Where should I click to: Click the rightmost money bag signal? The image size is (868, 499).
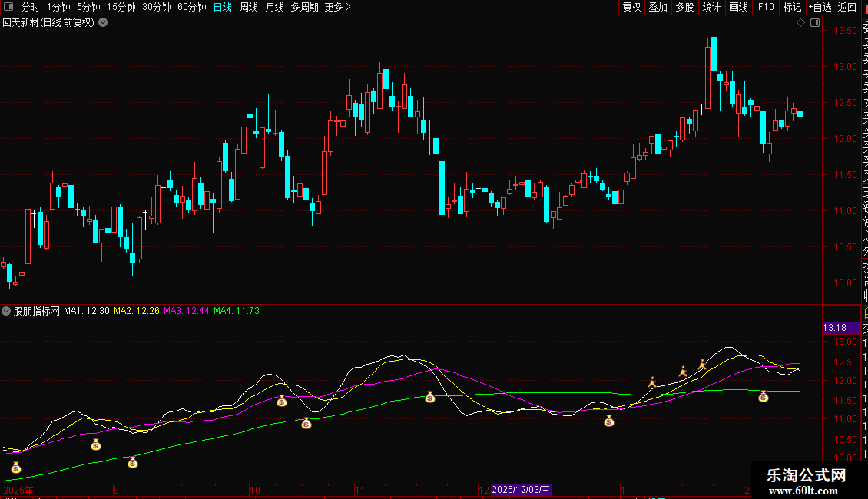pos(764,396)
